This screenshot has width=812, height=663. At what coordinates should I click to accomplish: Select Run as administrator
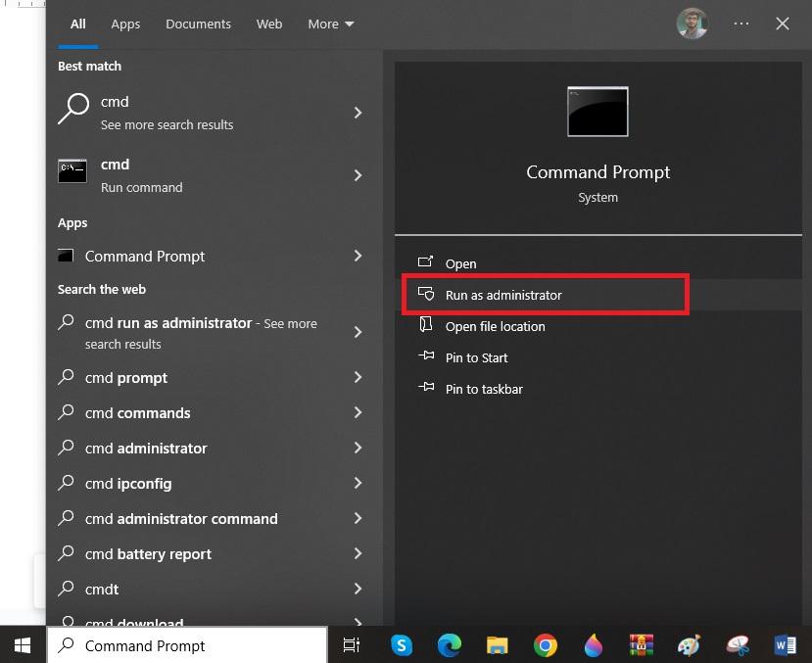[x=503, y=295]
